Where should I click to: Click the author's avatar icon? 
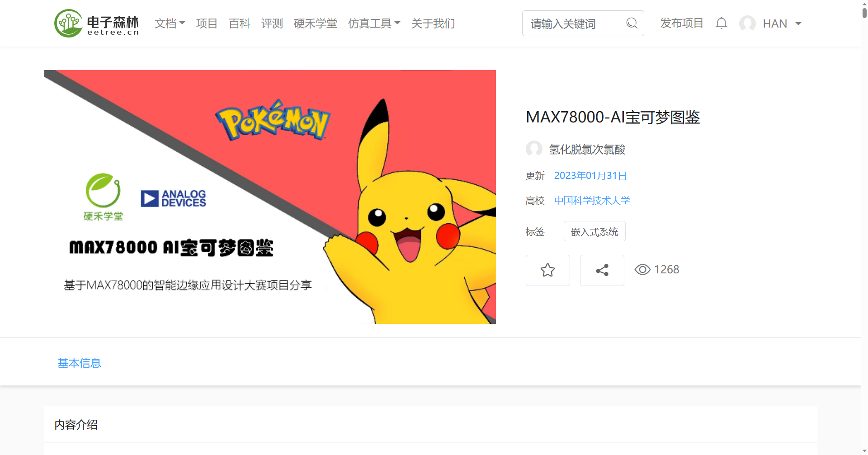tap(534, 149)
